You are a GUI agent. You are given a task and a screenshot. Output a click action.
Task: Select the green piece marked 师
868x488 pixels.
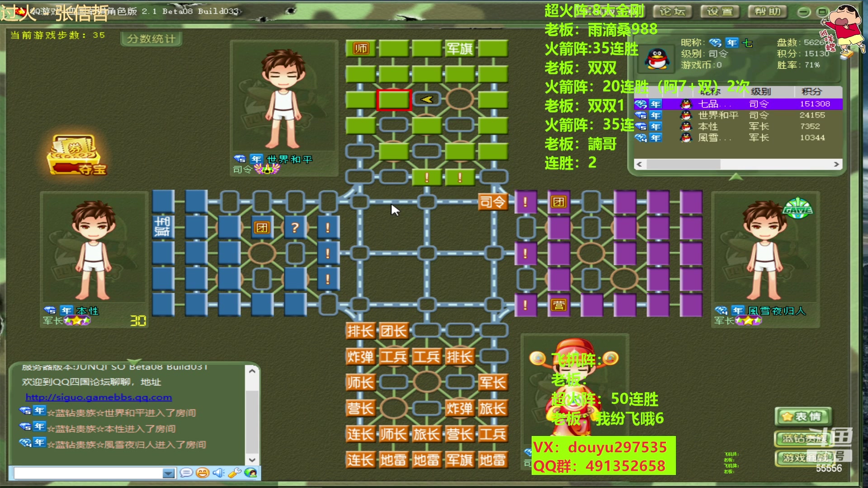(x=360, y=48)
